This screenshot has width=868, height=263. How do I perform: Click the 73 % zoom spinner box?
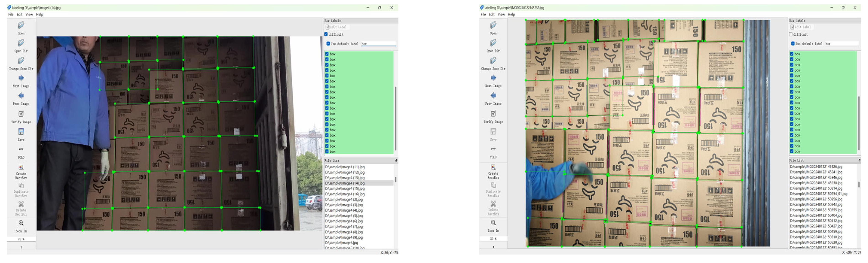click(x=21, y=240)
